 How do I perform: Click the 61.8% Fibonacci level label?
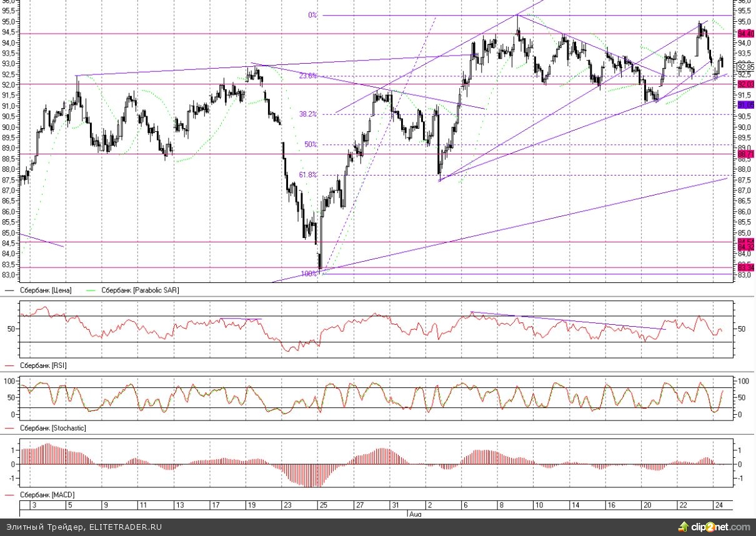click(x=308, y=175)
